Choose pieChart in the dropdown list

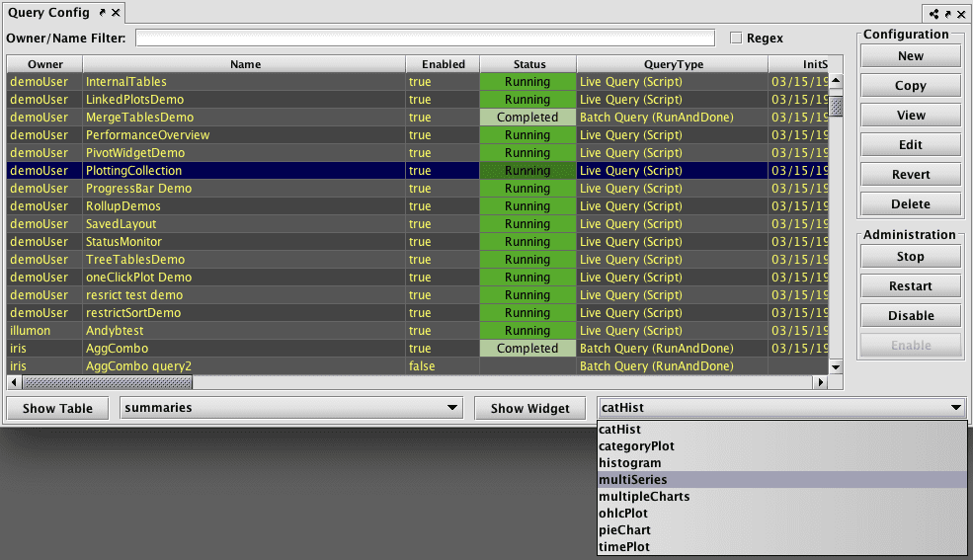pos(624,530)
